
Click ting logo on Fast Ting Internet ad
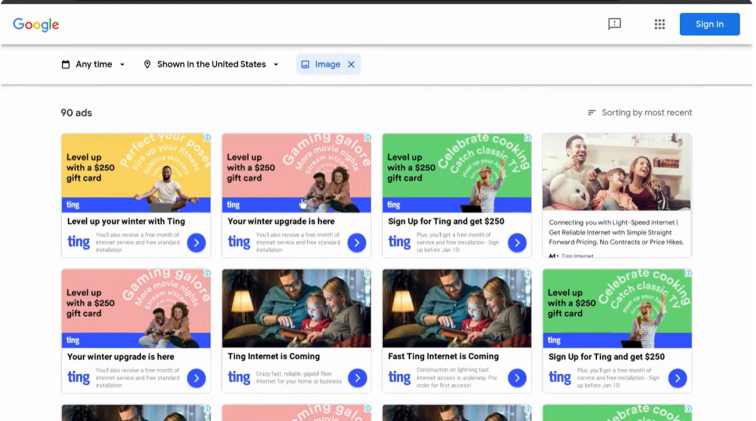[x=399, y=377]
